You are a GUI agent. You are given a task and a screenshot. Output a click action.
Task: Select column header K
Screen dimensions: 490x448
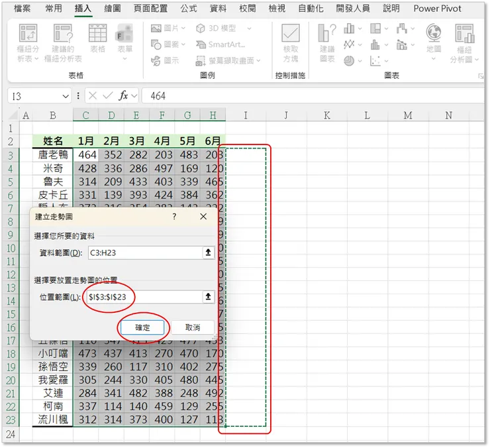click(x=327, y=115)
